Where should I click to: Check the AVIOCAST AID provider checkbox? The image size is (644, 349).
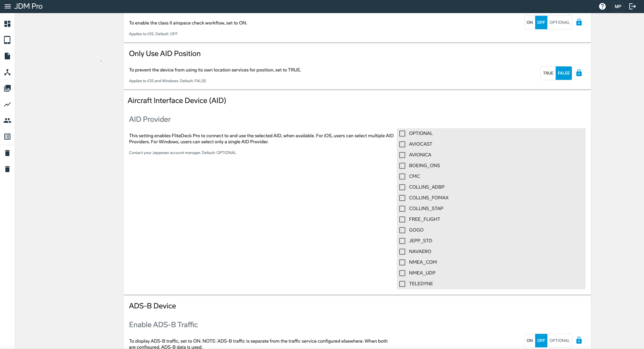pyautogui.click(x=402, y=144)
